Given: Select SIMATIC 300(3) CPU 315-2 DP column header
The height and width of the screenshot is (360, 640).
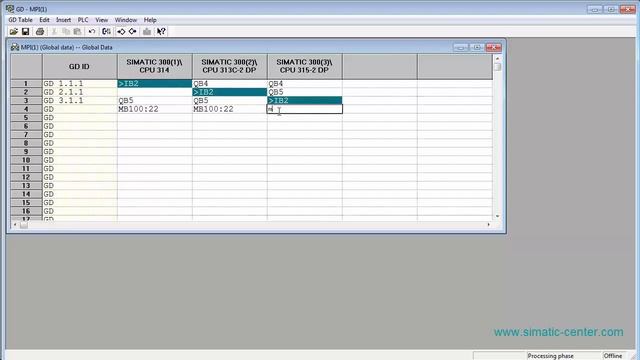Looking at the screenshot, I should 305,67.
